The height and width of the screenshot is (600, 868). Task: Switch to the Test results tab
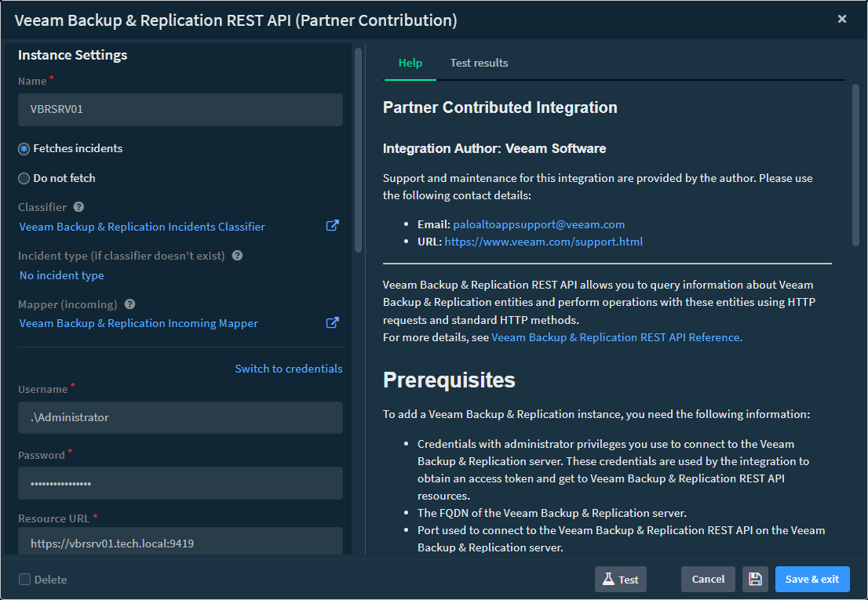479,63
